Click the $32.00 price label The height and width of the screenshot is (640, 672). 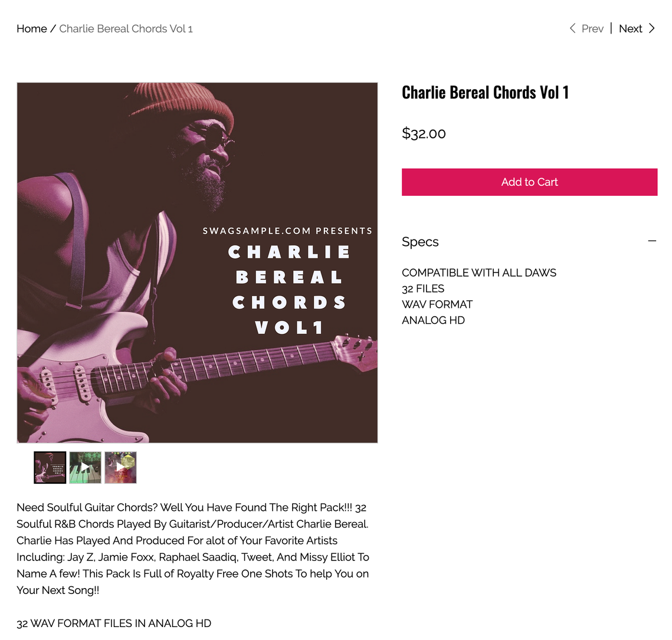(x=424, y=133)
